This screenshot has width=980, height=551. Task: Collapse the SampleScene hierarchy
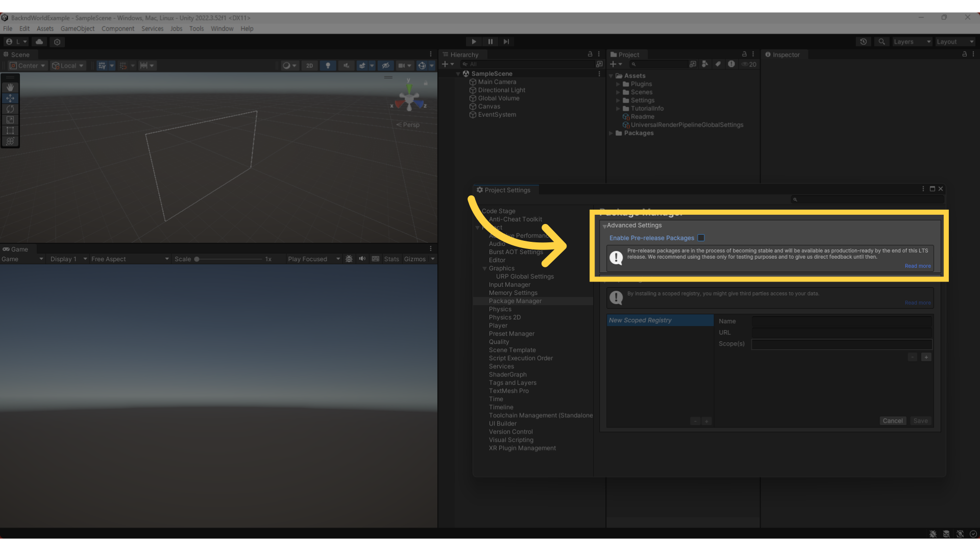tap(458, 74)
